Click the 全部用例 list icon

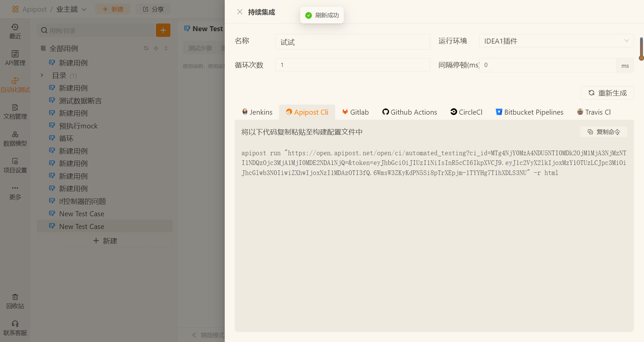tap(43, 48)
